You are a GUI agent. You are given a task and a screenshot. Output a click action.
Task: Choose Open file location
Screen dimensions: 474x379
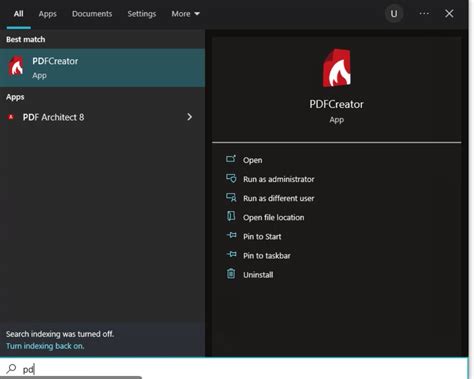pyautogui.click(x=273, y=218)
